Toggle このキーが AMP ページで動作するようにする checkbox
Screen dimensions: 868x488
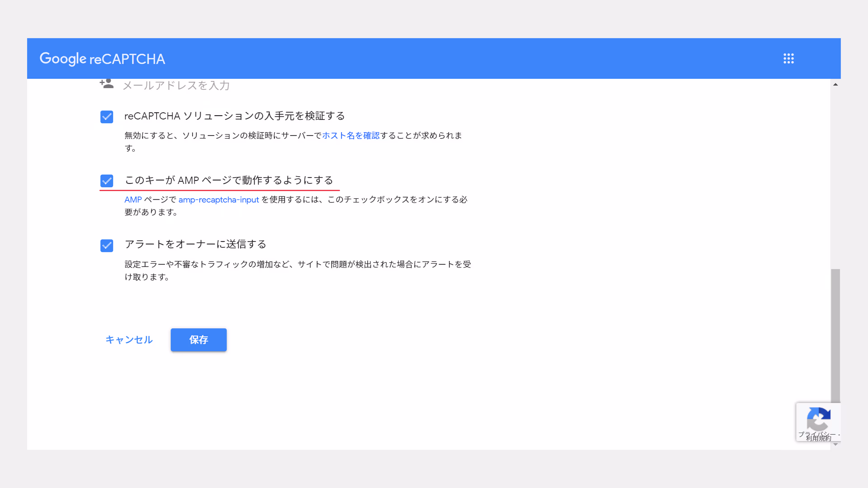tap(107, 181)
